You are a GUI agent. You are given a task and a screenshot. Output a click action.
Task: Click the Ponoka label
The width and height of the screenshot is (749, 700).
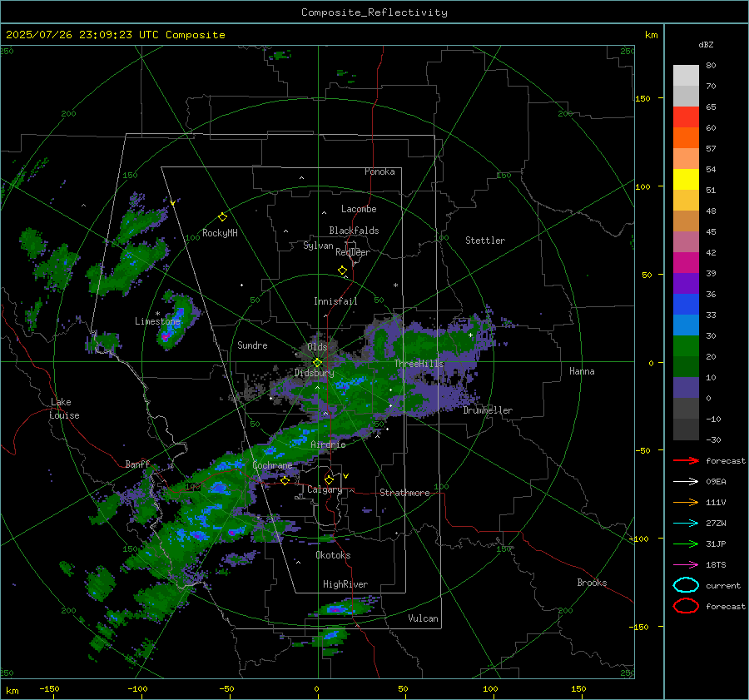[x=379, y=171]
